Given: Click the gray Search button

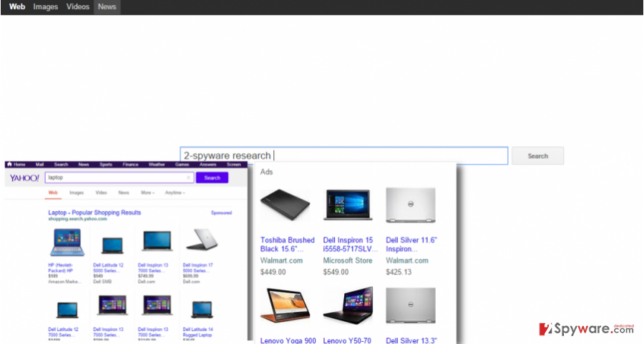Looking at the screenshot, I should point(537,156).
